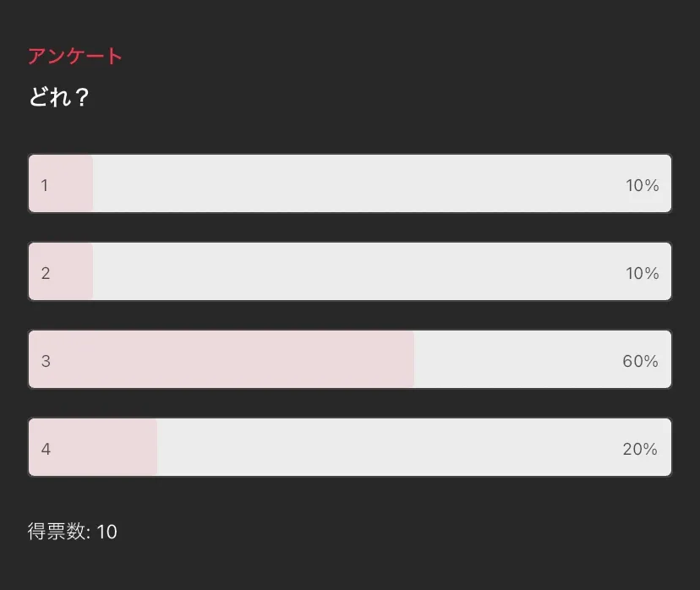
Task: Click the 60% result text
Action: point(640,361)
